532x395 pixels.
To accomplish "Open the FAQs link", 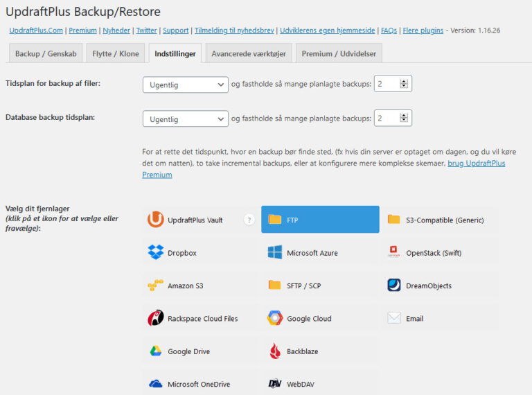I will pyautogui.click(x=389, y=30).
